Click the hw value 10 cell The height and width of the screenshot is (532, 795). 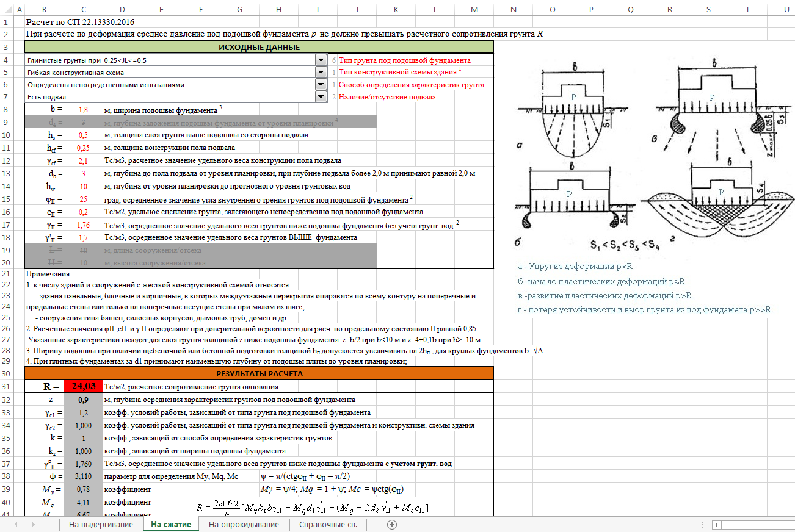[83, 186]
